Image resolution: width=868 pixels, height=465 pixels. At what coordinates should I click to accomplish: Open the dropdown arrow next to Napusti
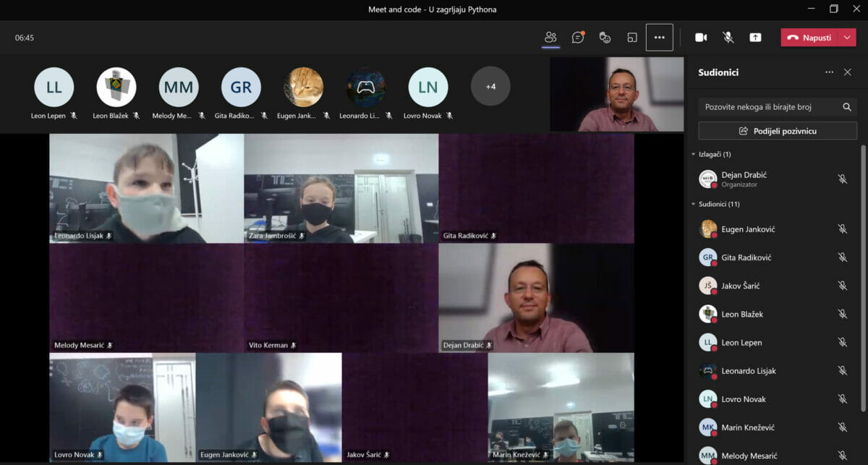click(848, 38)
